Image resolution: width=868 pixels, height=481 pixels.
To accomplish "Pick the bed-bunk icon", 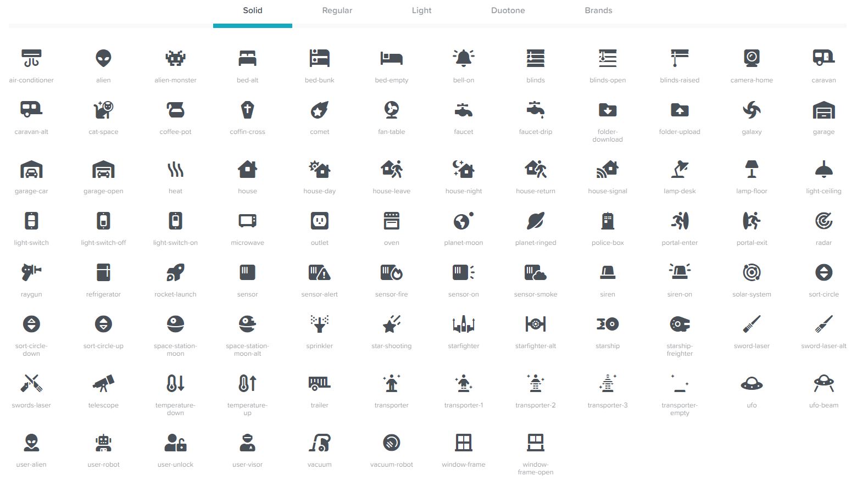I will [x=320, y=58].
